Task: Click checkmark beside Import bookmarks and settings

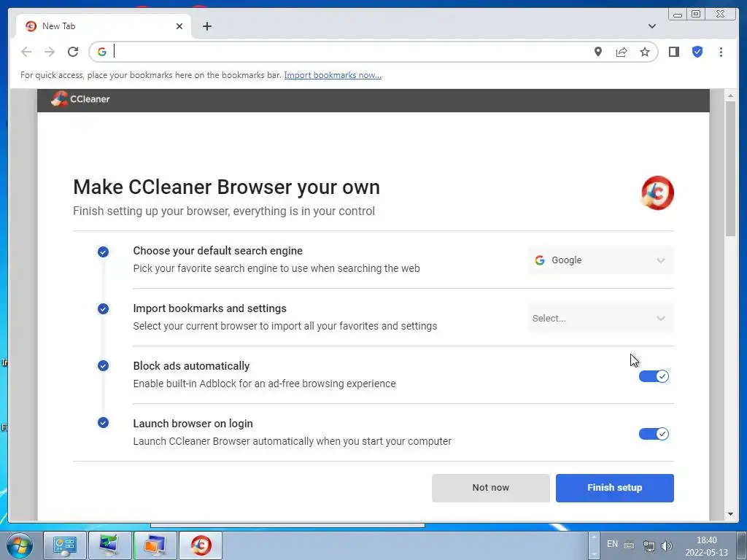Action: click(x=103, y=309)
